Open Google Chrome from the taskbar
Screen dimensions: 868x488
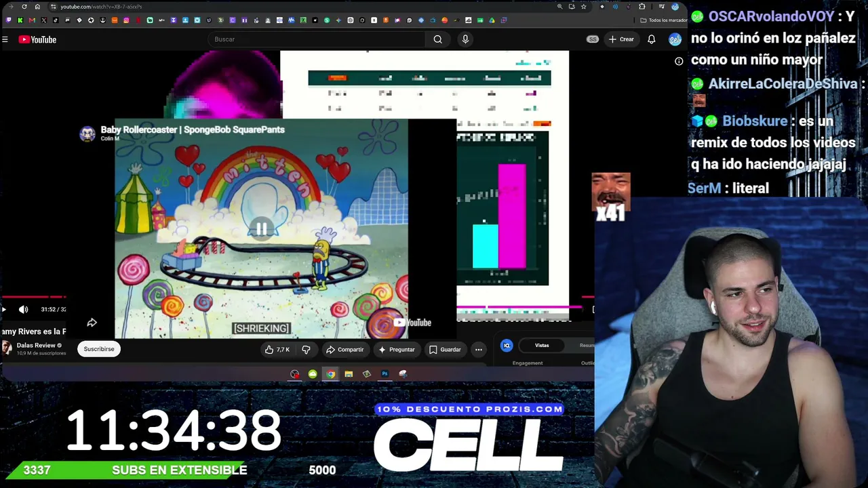coord(330,374)
